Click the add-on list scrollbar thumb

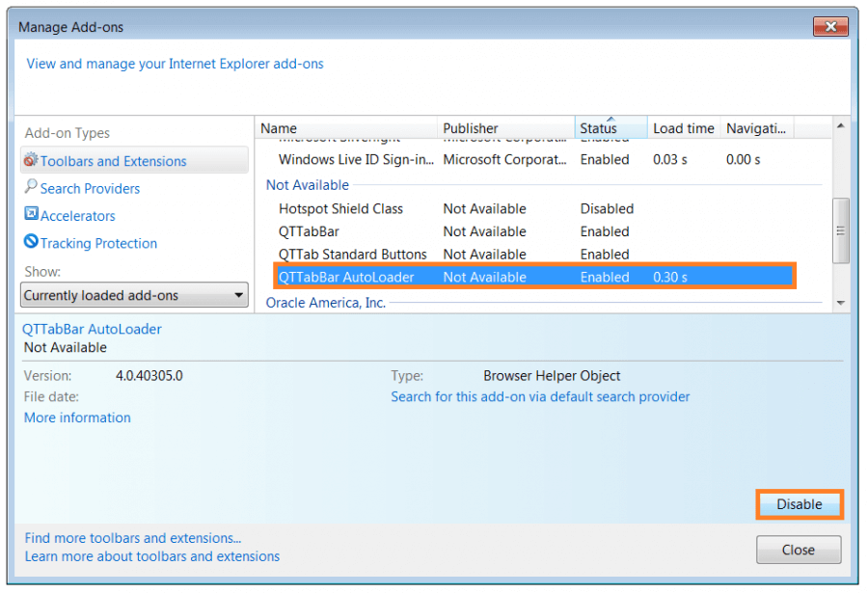(840, 230)
